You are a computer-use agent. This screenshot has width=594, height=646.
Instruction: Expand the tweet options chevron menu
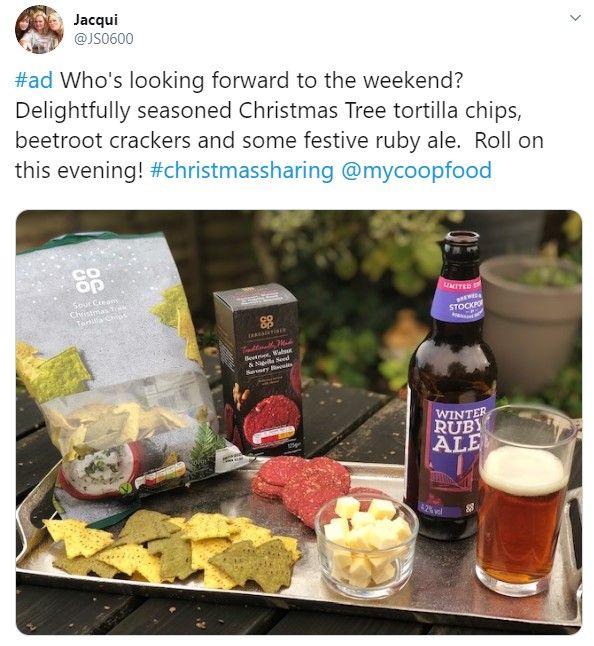[x=575, y=18]
